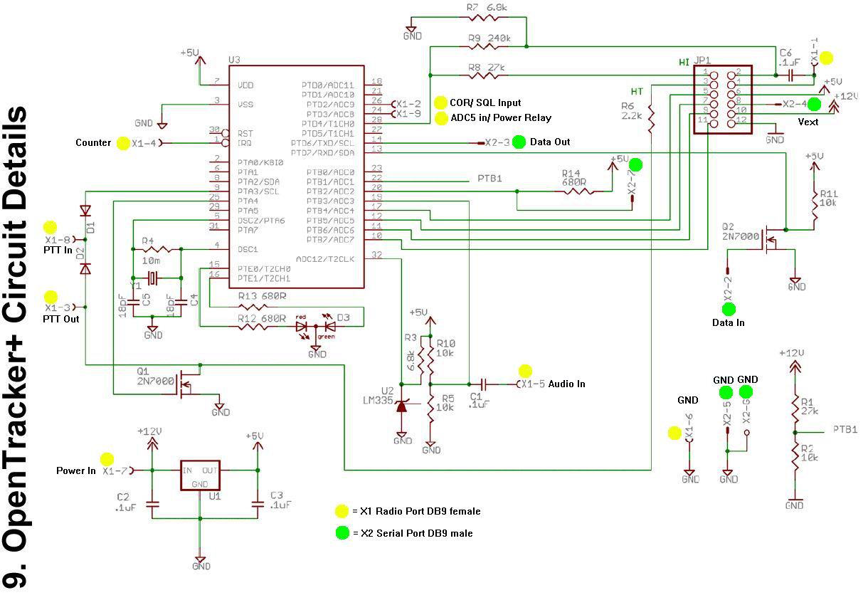Viewport: 868px width, 600px height.
Task: Click the U1 voltage regulator block
Action: pyautogui.click(x=200, y=476)
